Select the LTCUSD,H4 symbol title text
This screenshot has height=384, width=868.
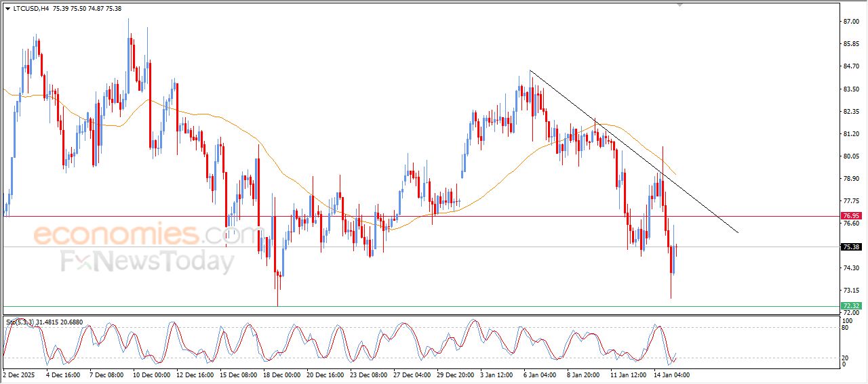pos(30,9)
